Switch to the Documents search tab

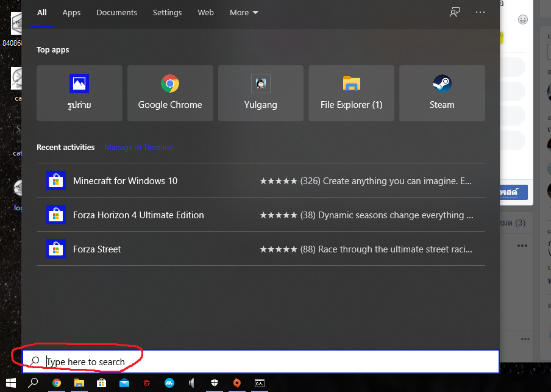coord(116,13)
